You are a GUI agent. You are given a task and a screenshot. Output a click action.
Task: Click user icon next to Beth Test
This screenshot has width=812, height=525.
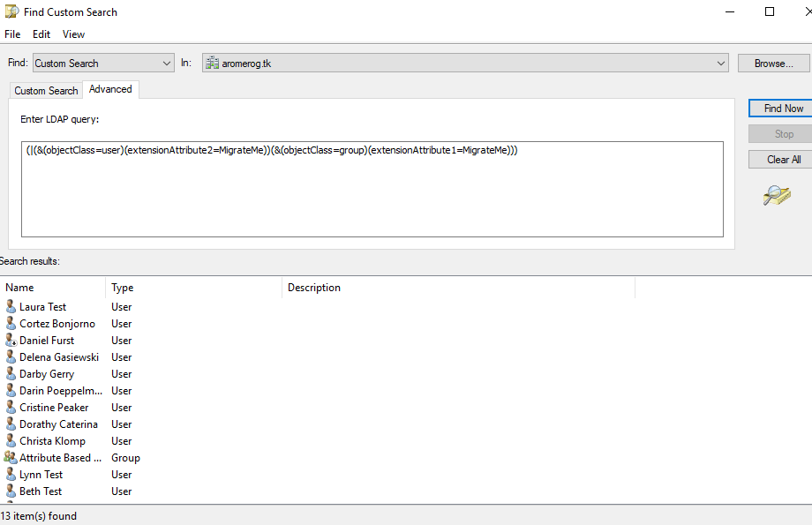pyautogui.click(x=11, y=491)
